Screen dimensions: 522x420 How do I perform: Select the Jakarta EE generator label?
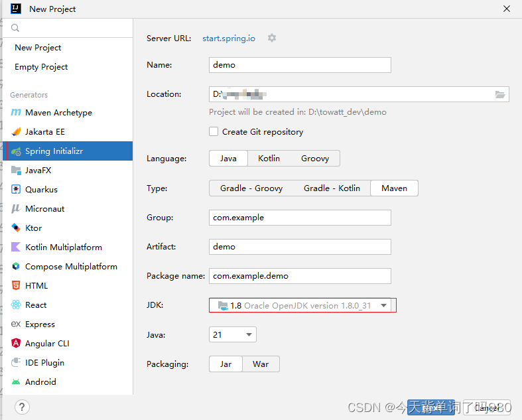(45, 132)
